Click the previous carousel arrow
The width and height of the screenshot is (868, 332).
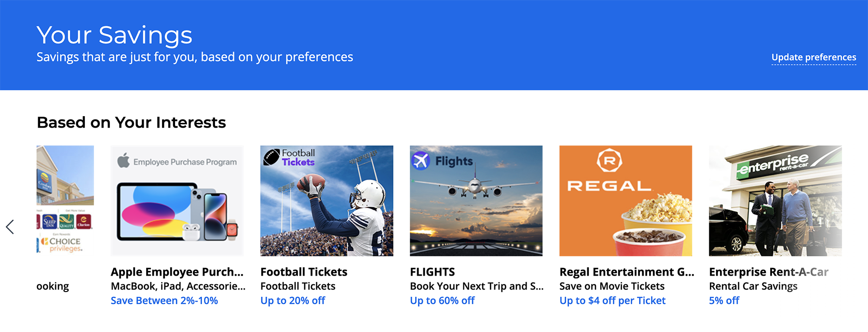tap(10, 227)
